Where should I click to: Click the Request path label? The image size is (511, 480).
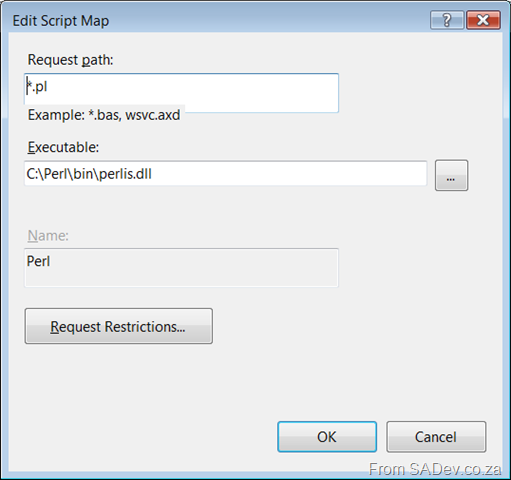70,60
